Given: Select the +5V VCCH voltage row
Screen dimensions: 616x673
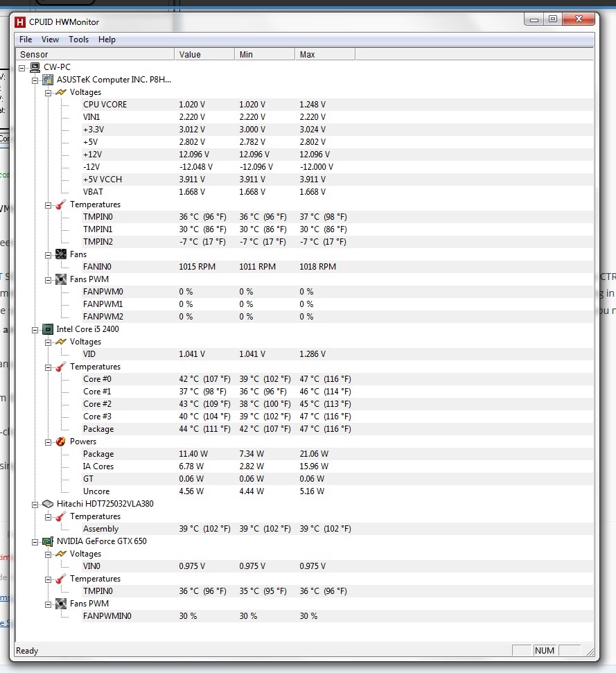Looking at the screenshot, I should [x=337, y=180].
